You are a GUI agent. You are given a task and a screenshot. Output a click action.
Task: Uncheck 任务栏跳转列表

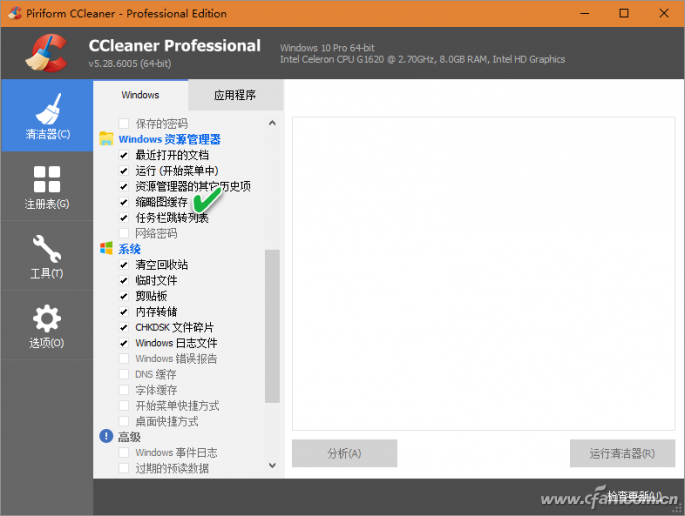[x=124, y=218]
